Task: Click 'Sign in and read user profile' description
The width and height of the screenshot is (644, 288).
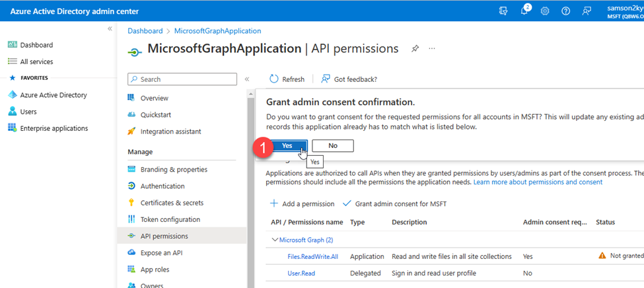Action: coord(435,273)
